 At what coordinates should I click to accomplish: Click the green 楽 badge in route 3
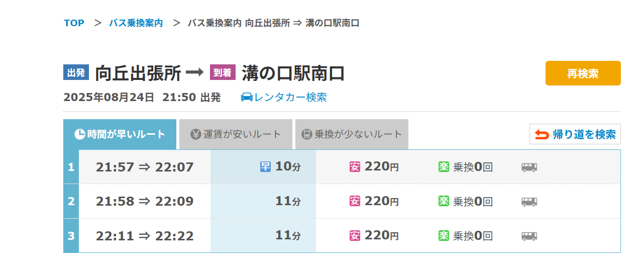click(444, 236)
